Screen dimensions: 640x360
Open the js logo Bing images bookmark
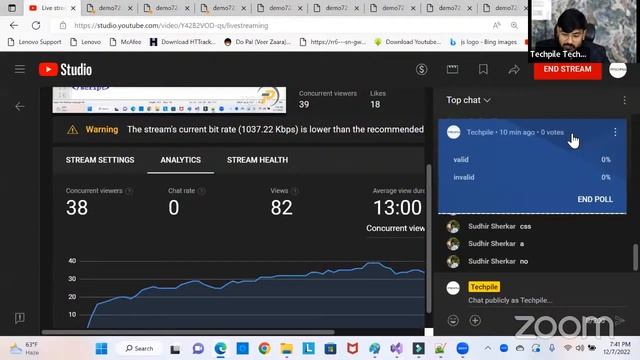tap(483, 42)
